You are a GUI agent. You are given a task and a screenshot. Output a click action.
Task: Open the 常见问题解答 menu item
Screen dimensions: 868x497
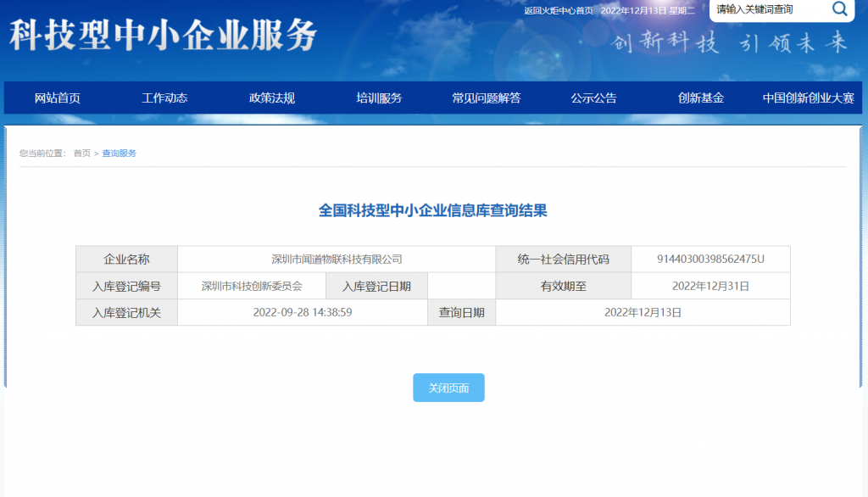click(x=486, y=98)
